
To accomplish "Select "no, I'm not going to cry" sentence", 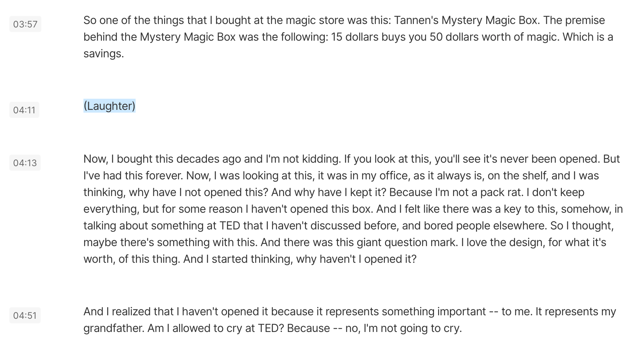I will pyautogui.click(x=403, y=328).
